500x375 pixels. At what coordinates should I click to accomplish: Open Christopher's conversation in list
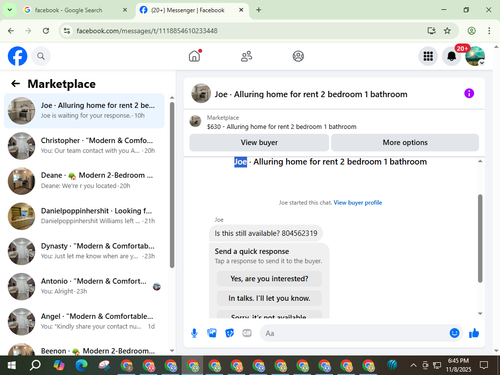pos(84,146)
